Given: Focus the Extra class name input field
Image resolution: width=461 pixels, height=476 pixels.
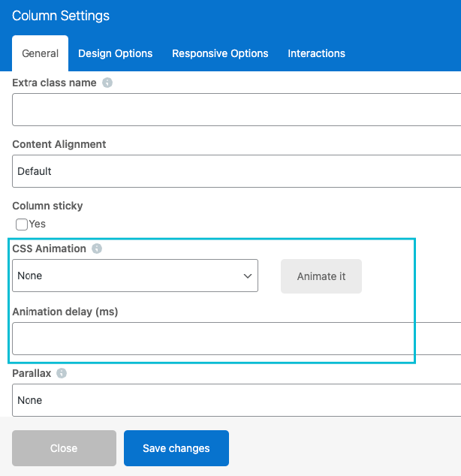Looking at the screenshot, I should [237, 110].
